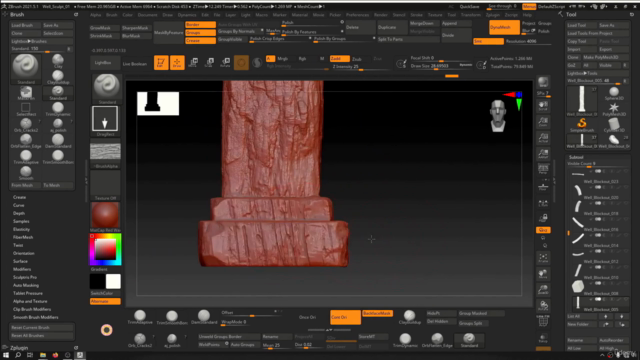The height and width of the screenshot is (360, 640).
Task: Enable the Zsub mode
Action: tap(357, 59)
